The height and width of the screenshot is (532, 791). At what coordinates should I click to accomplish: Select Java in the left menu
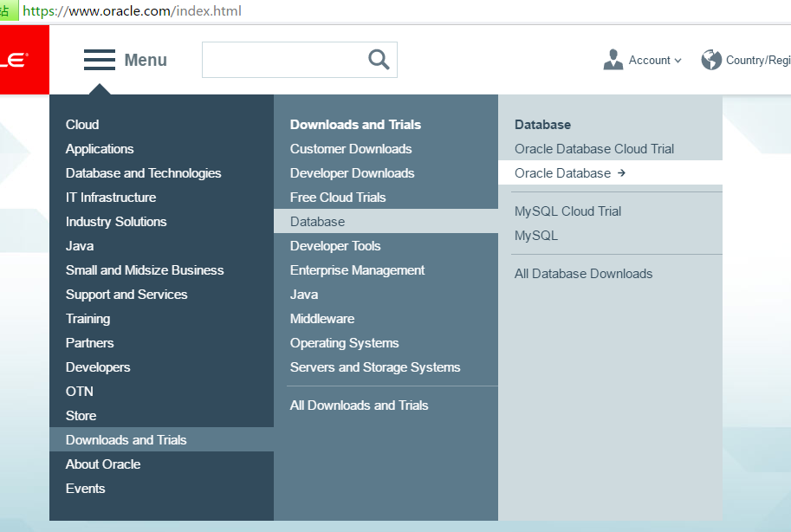coord(80,246)
